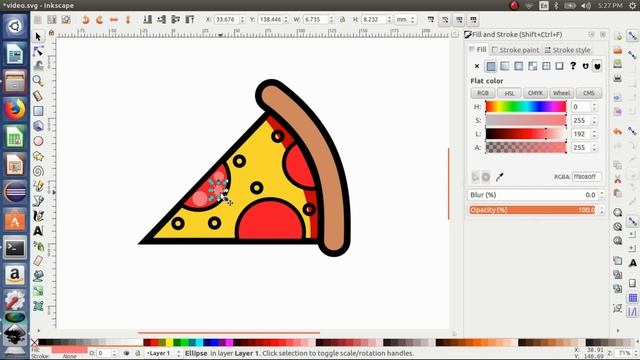Viewport: 640px width, 360px height.
Task: Switch color mode to CMYK
Action: click(x=535, y=93)
